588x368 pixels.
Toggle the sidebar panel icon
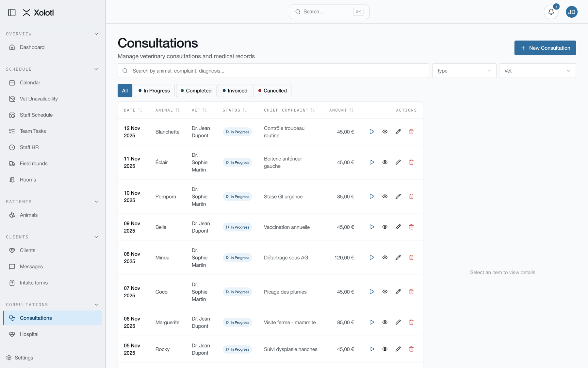pos(12,12)
